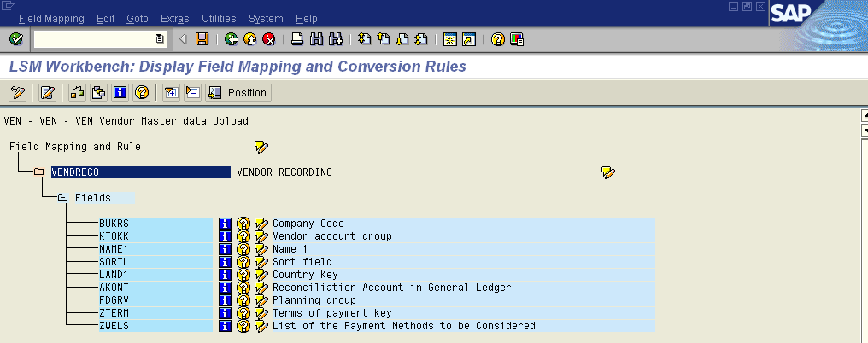This screenshot has height=343, width=868.
Task: Collapse the VENDRECO structure node
Action: tap(38, 172)
